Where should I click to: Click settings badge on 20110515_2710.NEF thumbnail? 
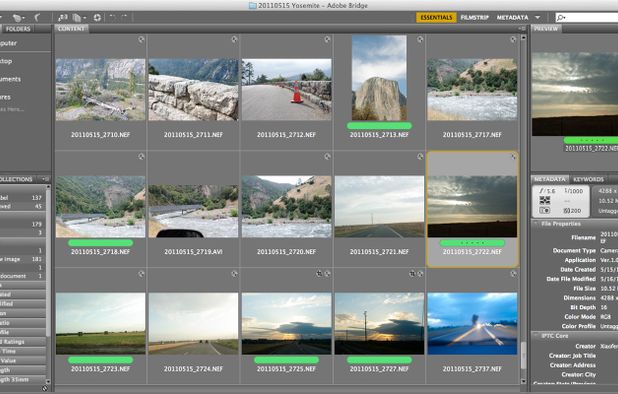[141, 39]
